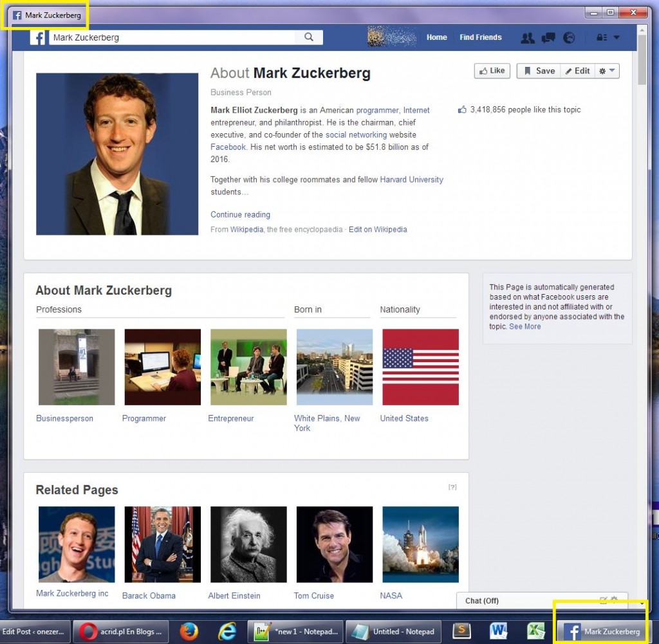Screen dimensions: 659x644
Task: Click the Like button on the page
Action: click(x=492, y=71)
